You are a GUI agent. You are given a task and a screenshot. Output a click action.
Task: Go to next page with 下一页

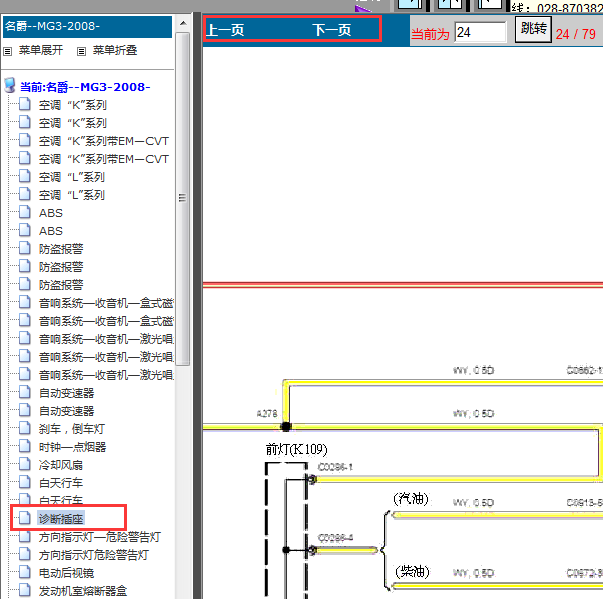[x=331, y=30]
